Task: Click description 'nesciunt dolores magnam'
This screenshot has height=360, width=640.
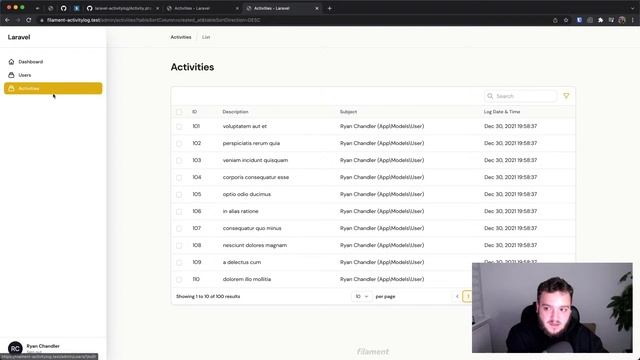Action: [x=255, y=245]
